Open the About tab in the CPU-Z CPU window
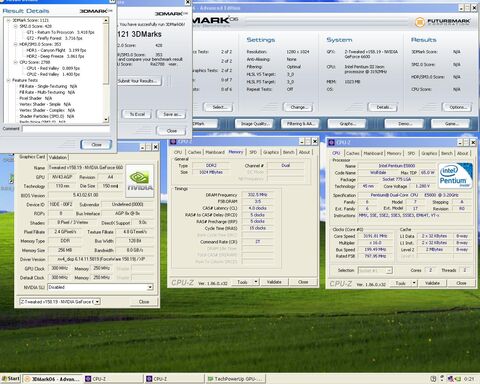Image resolution: width=480 pixels, height=384 pixels. 462,153
